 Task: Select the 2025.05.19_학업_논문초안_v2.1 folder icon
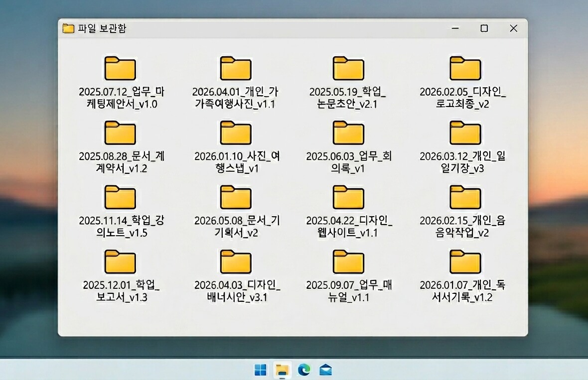[x=348, y=68]
